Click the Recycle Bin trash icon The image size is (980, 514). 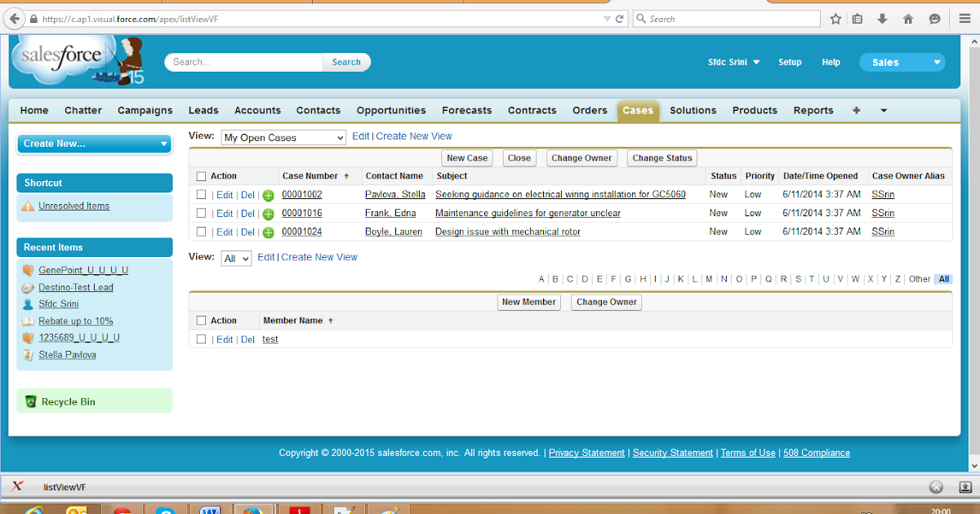(x=30, y=401)
